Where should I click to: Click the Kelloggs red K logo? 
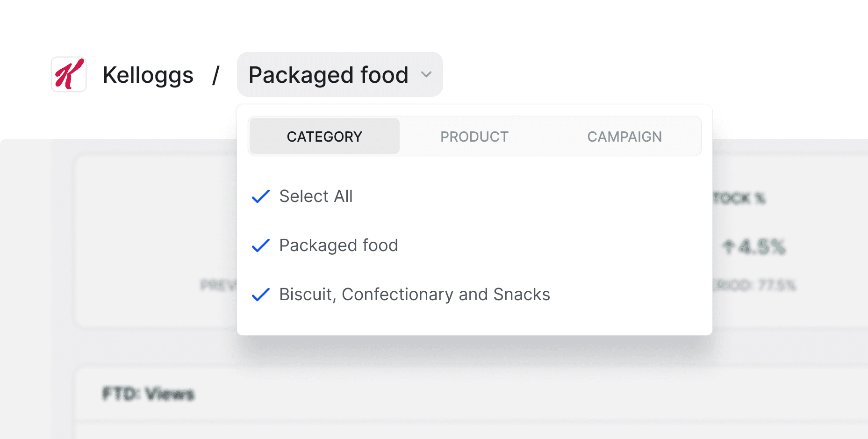[x=69, y=74]
